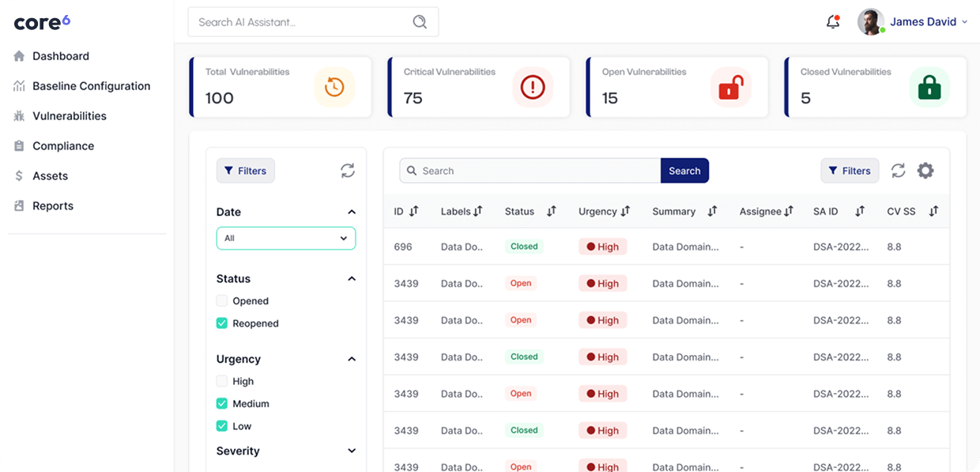
Task: Click refresh icon in left filter panel
Action: click(348, 171)
